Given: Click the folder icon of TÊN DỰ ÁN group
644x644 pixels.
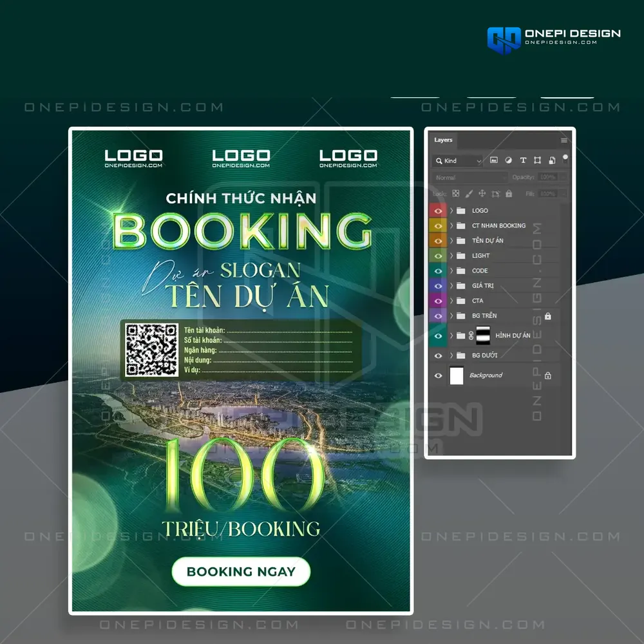Looking at the screenshot, I should click(461, 241).
